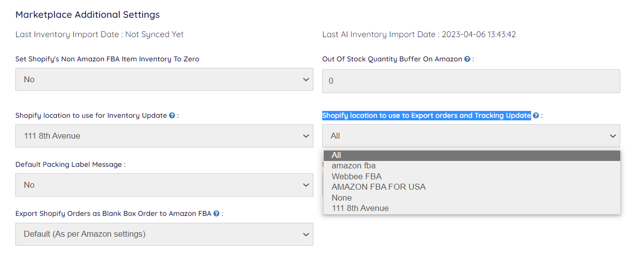Screen dimensions: 644x259
Task: Click the Marketplace Additional Settings heading
Action: coord(88,14)
